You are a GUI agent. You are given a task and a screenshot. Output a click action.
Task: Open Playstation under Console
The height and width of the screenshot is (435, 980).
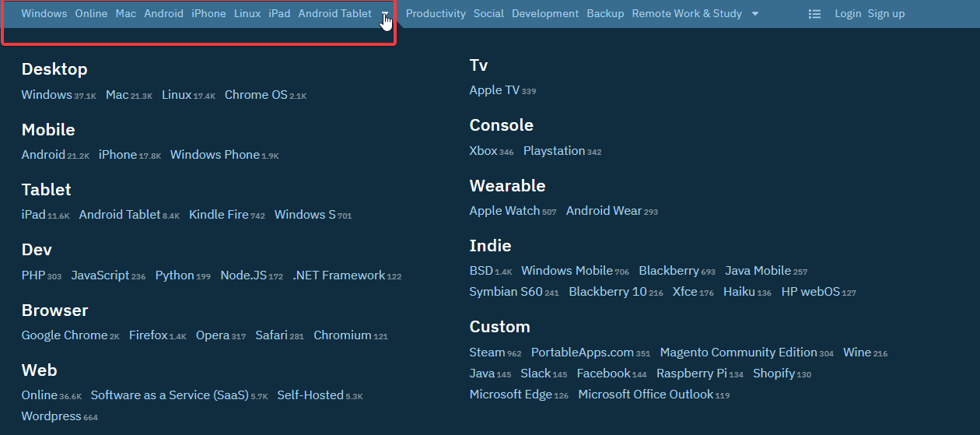(554, 151)
